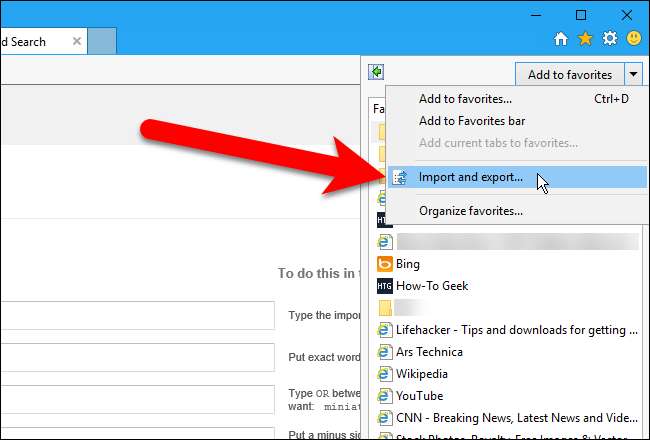Click the page icon beside Lifehacker

(384, 330)
